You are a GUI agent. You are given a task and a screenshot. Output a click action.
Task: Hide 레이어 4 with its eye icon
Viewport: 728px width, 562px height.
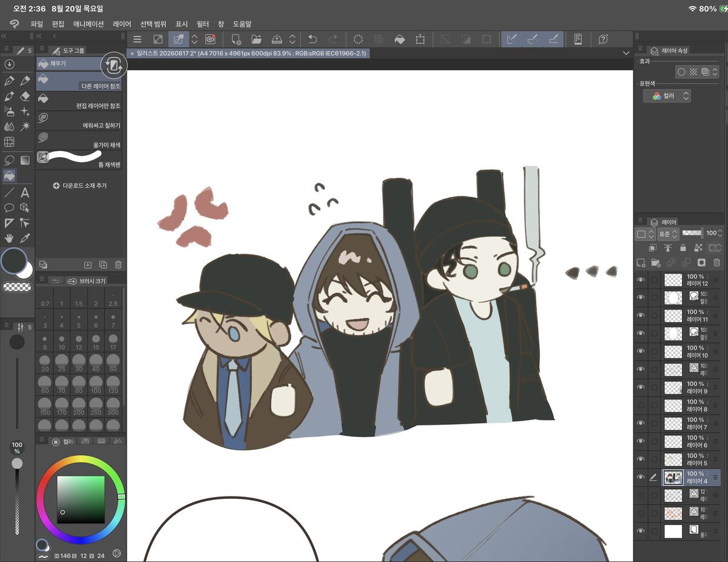point(641,477)
